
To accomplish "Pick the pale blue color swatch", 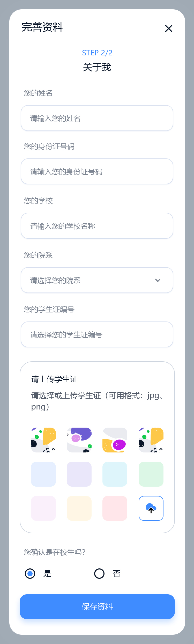I will (x=43, y=474).
